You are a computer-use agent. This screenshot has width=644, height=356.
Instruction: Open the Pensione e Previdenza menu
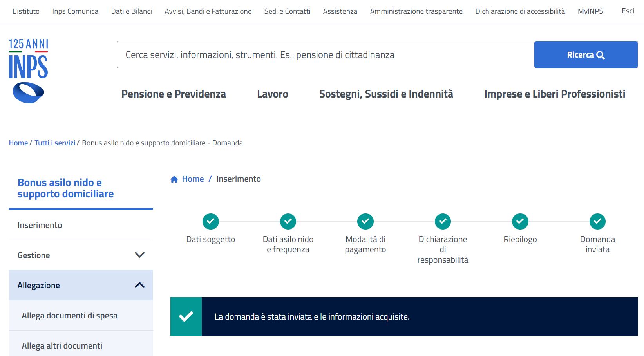tap(174, 94)
